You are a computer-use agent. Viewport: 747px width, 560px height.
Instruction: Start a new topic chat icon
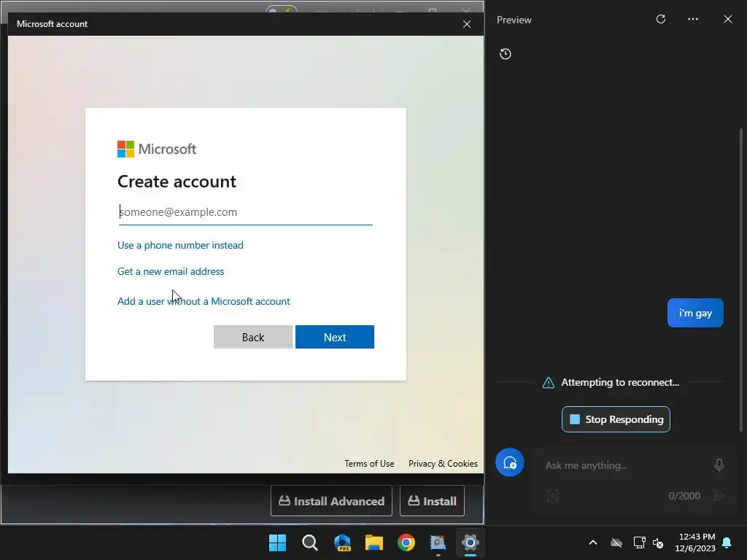509,462
